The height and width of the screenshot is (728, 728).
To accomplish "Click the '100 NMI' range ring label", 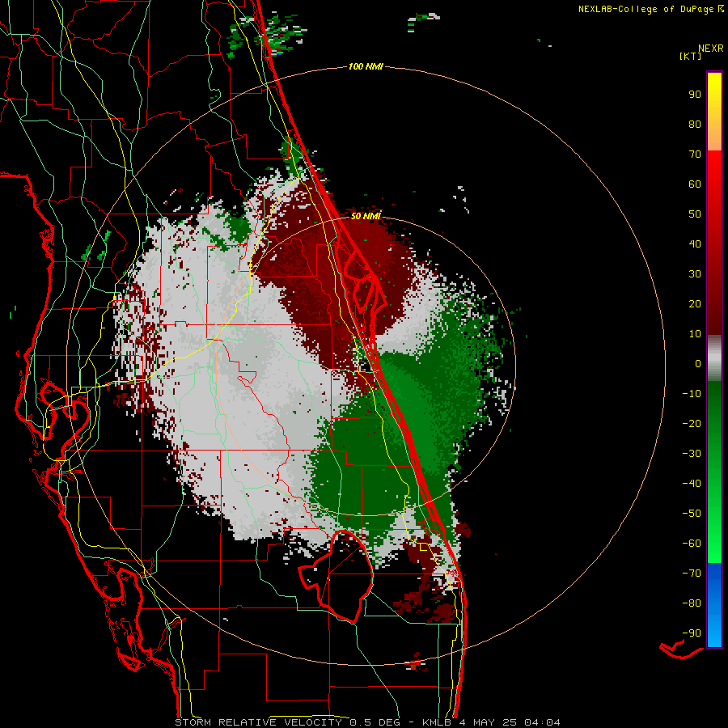I will [x=366, y=67].
